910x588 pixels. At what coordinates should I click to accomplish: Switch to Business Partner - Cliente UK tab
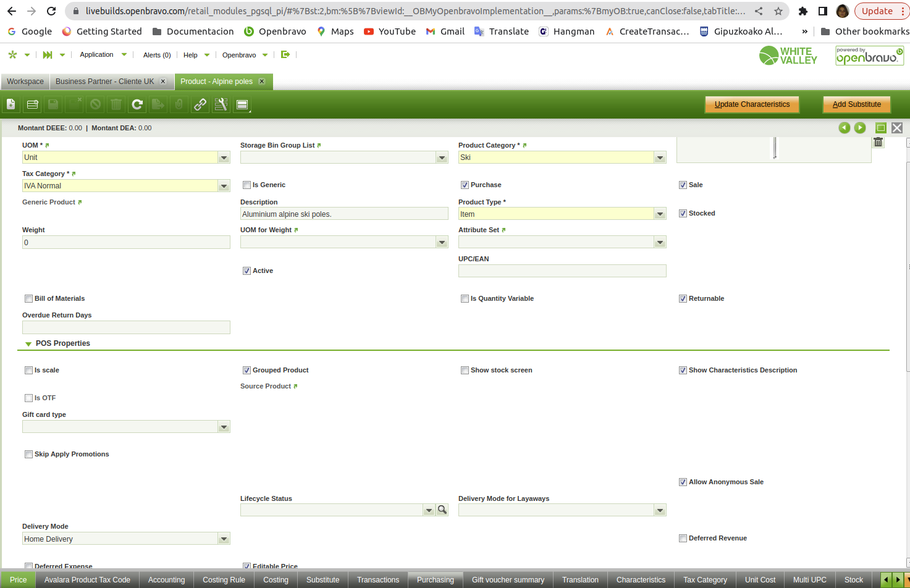pos(104,82)
